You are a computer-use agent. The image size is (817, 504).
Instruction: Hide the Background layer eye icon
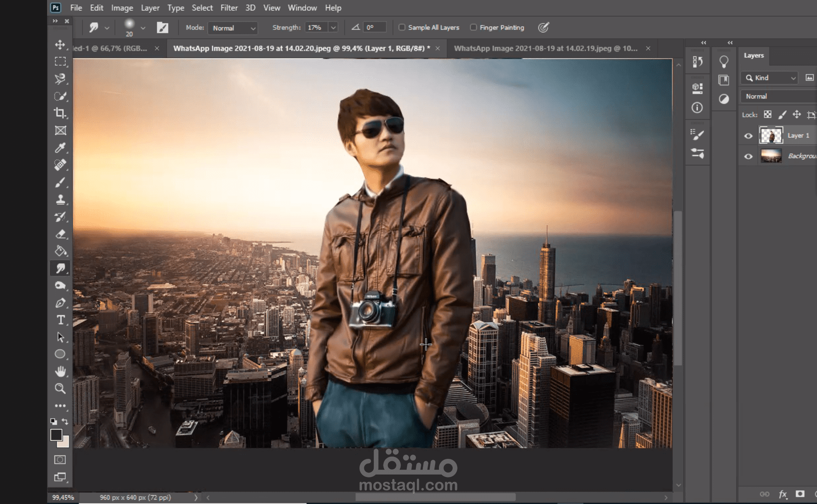click(748, 156)
